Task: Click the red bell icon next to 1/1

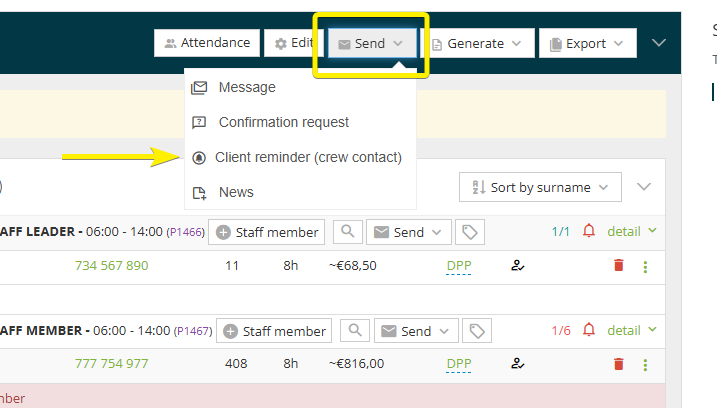Action: click(x=589, y=232)
